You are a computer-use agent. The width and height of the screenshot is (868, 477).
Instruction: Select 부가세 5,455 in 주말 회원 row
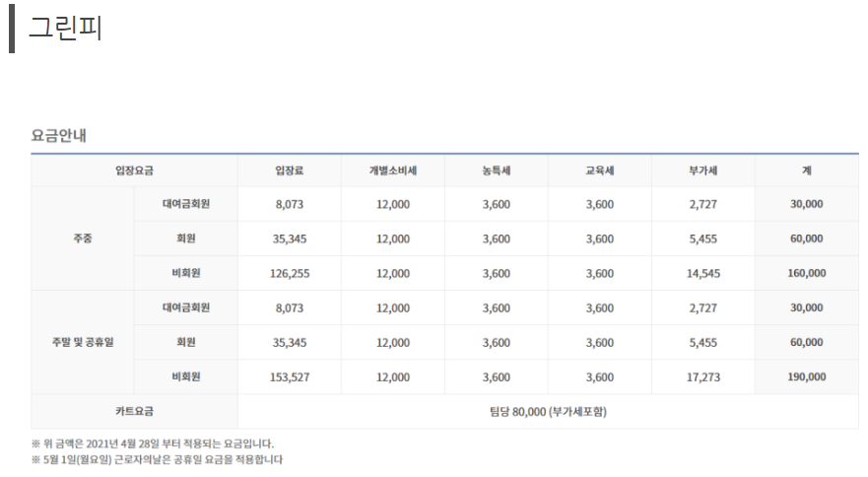click(x=703, y=342)
